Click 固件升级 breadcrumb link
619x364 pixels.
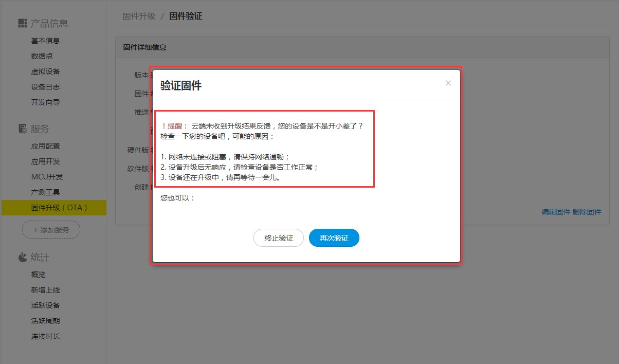pyautogui.click(x=139, y=16)
